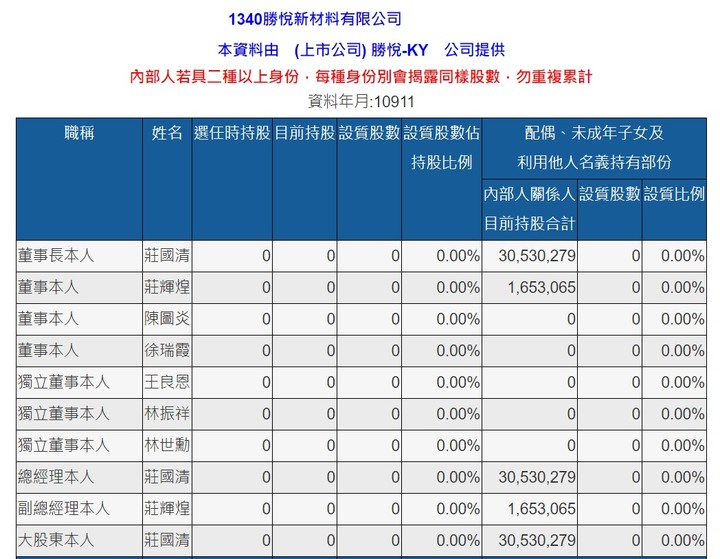Click the 董事本人 cell beside 莊輝煌
This screenshot has height=559, width=720.
point(79,287)
